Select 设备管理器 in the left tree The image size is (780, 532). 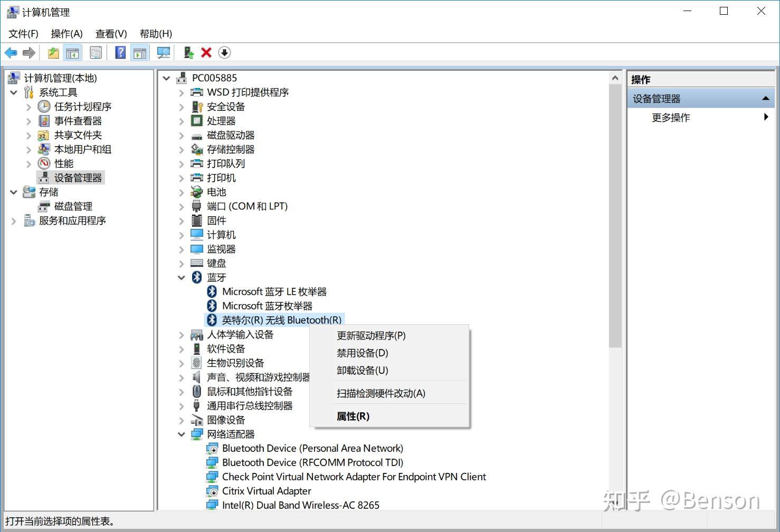click(x=78, y=178)
